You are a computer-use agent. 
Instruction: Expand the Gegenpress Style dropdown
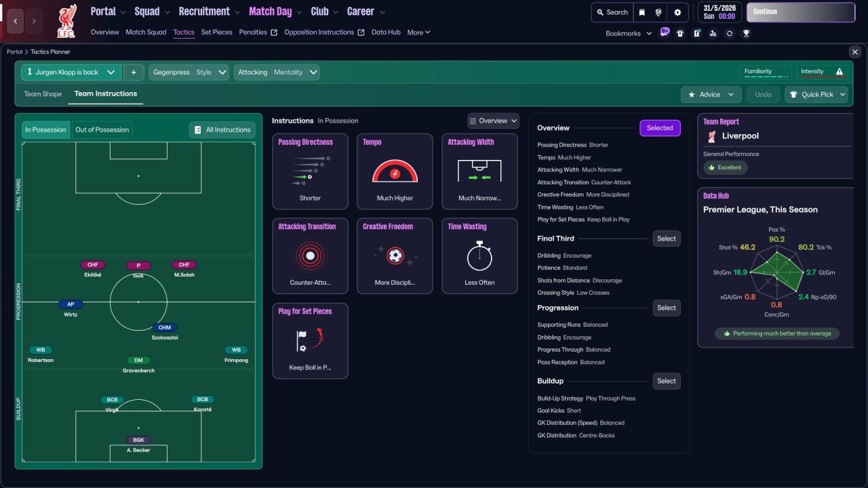[189, 72]
